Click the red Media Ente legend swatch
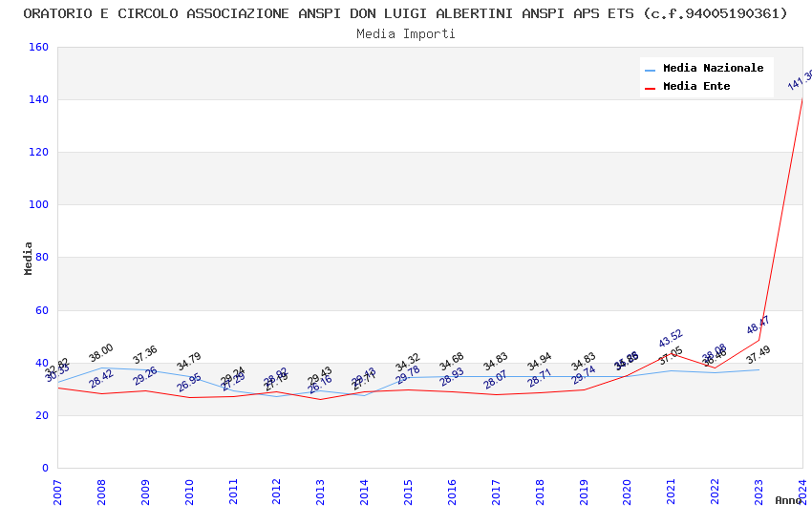 [x=650, y=88]
